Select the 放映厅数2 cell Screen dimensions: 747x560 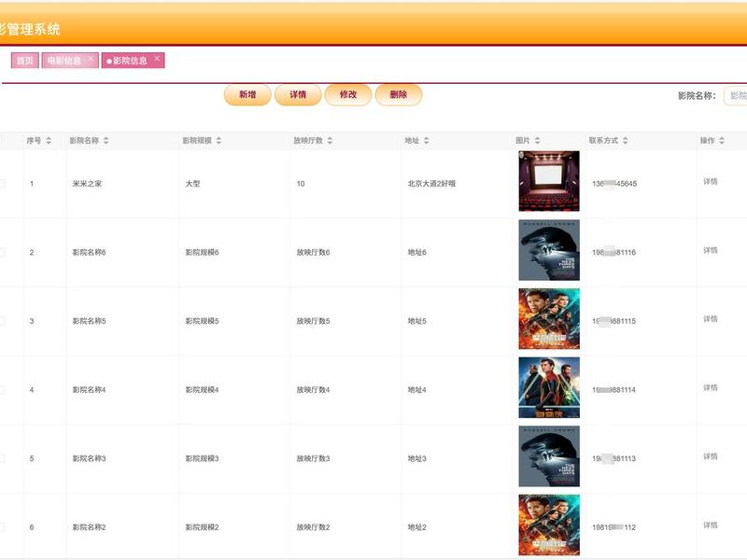coord(313,527)
